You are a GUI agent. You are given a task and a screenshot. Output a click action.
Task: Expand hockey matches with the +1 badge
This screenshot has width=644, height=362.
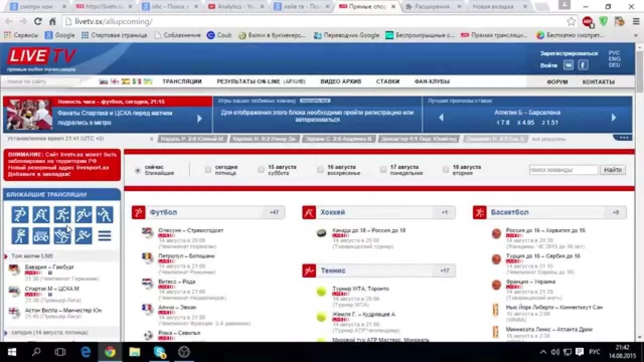445,212
